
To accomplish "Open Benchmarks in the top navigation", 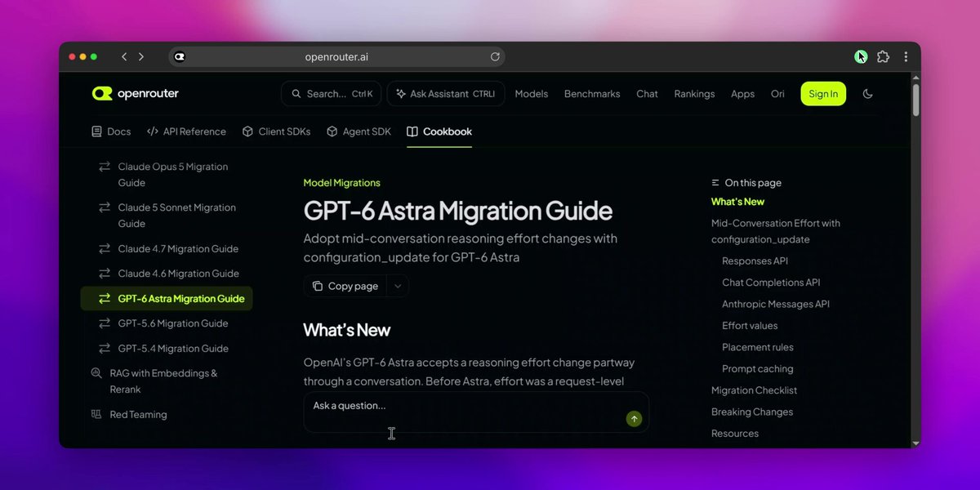I will pyautogui.click(x=592, y=94).
